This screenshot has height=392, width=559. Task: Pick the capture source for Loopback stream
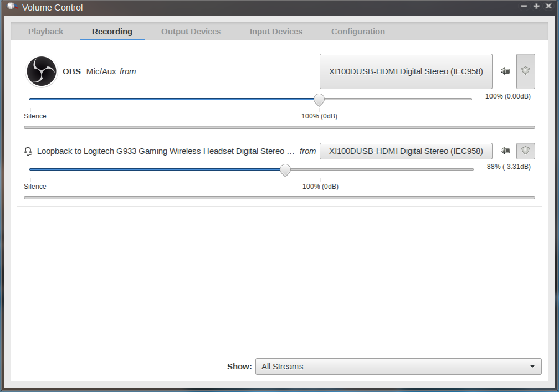point(406,151)
